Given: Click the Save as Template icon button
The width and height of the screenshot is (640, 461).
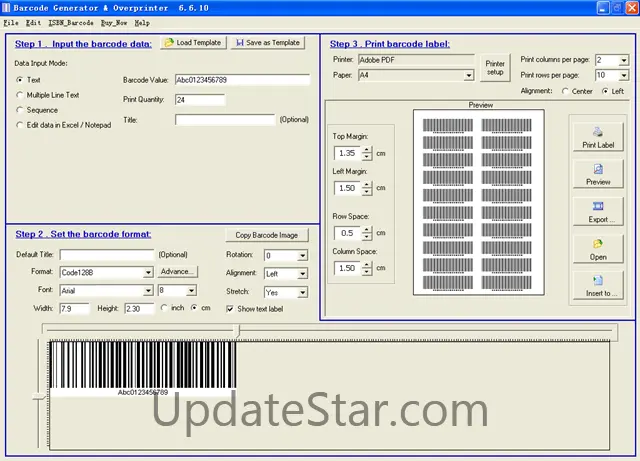Looking at the screenshot, I should (x=239, y=43).
